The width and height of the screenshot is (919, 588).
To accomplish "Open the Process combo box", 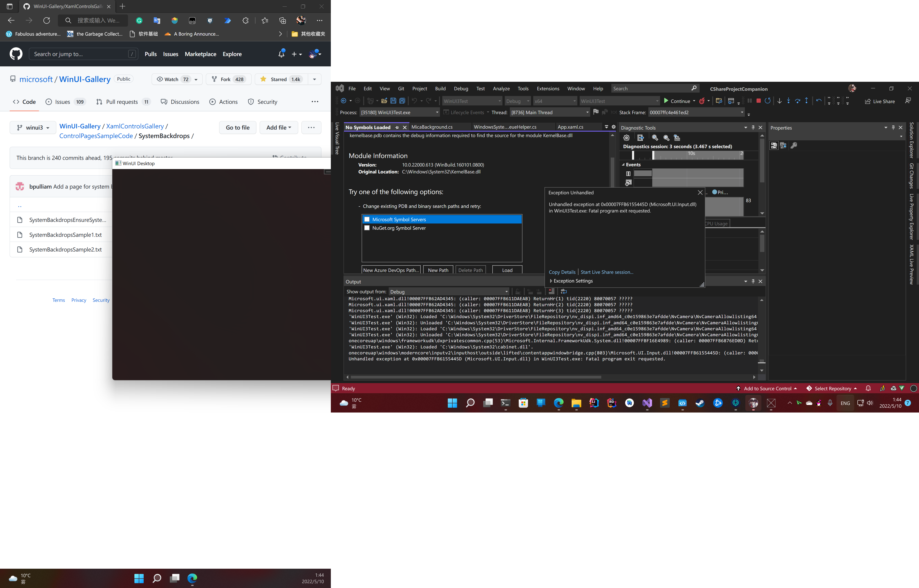I will [400, 112].
